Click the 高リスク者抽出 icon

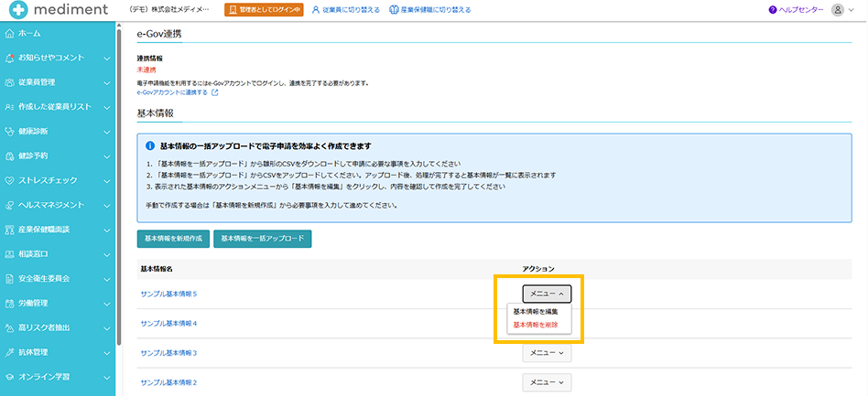click(x=9, y=327)
